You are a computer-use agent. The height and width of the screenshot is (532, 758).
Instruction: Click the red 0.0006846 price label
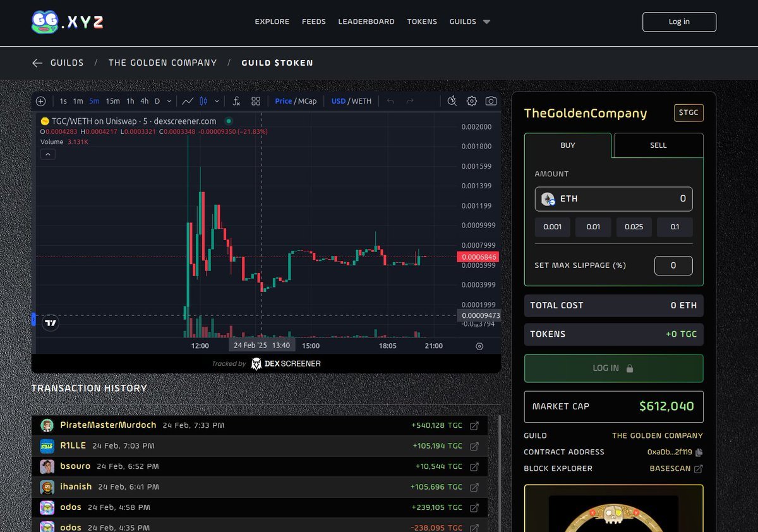pos(478,257)
